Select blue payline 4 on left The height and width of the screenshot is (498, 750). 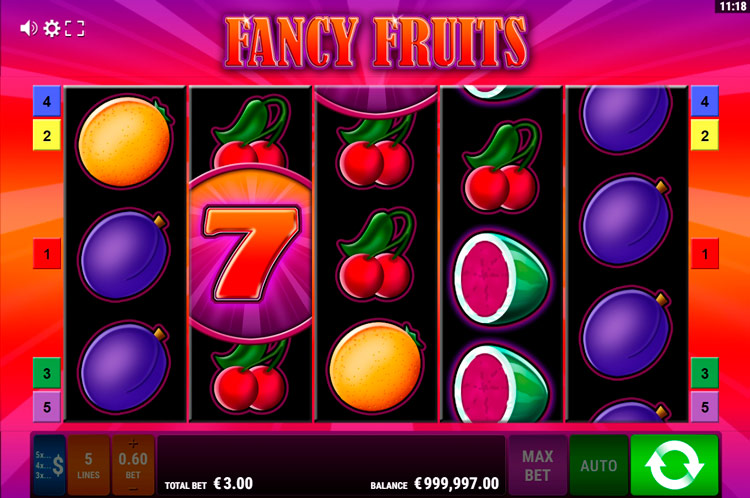click(47, 101)
